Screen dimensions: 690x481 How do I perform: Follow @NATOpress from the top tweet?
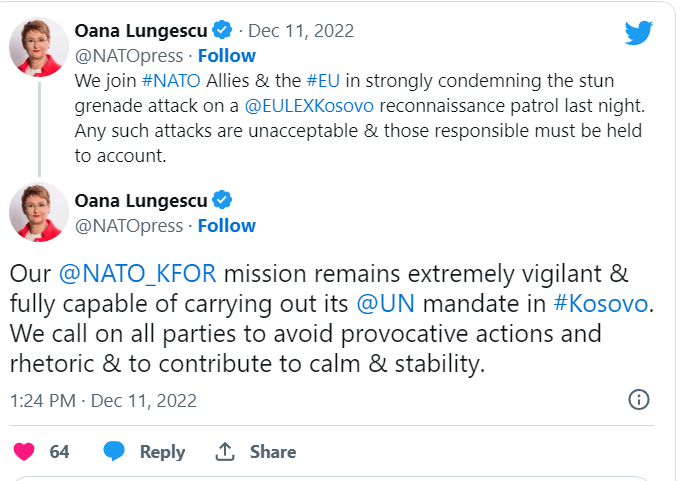pyautogui.click(x=226, y=55)
